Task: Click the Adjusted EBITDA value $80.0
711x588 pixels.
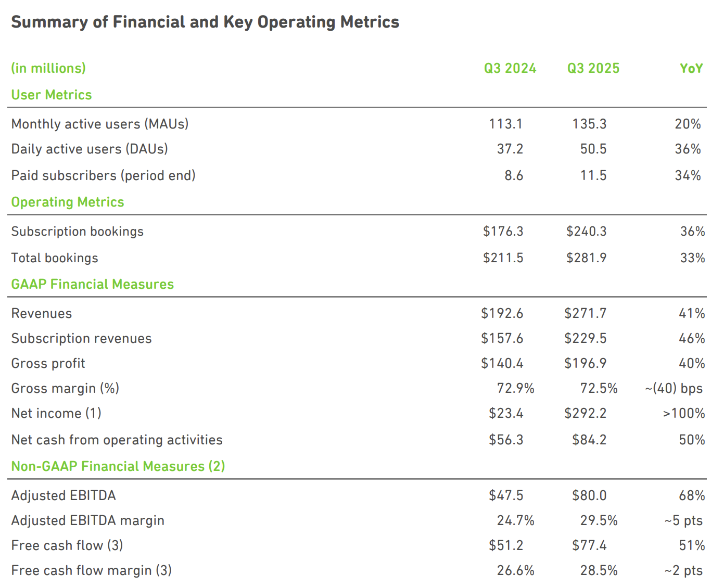Action: [589, 495]
